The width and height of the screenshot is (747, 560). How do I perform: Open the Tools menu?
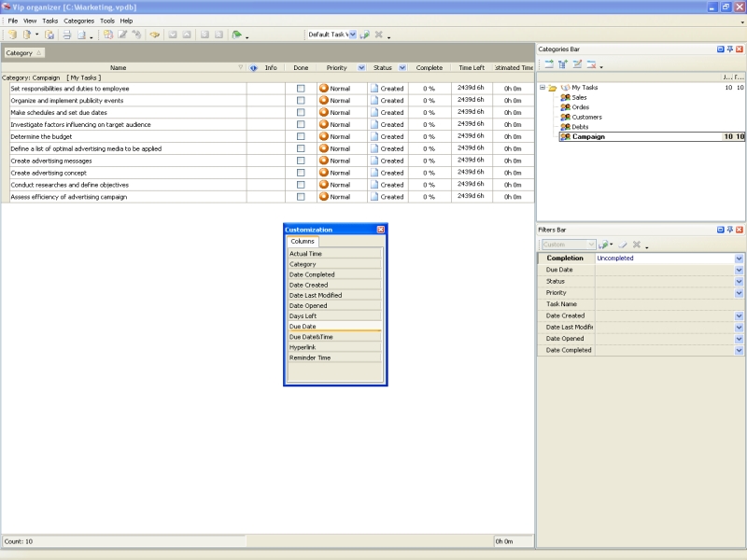coord(107,21)
